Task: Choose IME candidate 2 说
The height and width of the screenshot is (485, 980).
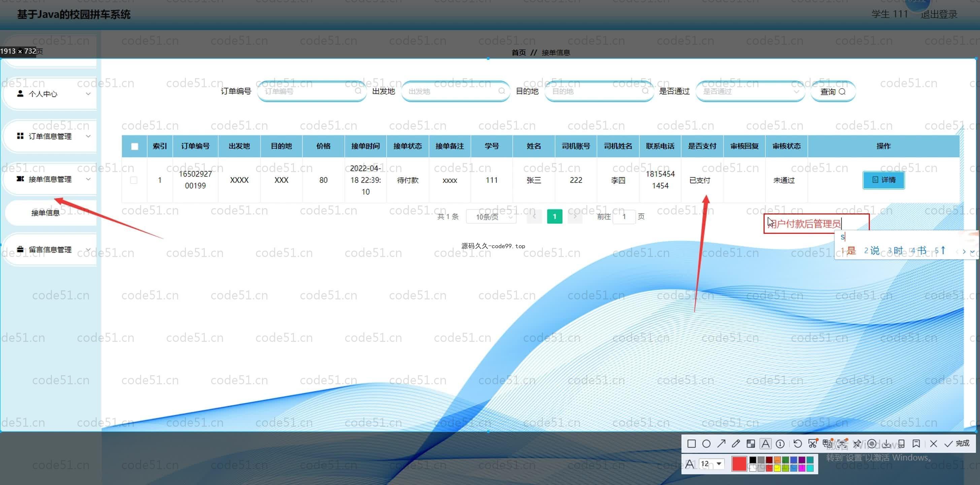Action: (x=872, y=251)
